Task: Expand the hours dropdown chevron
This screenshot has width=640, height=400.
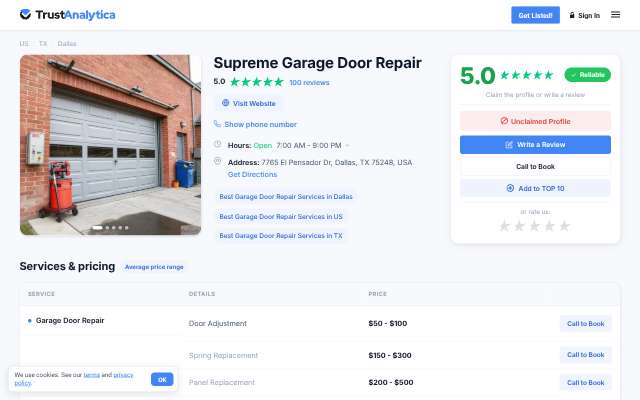Action: [347, 145]
